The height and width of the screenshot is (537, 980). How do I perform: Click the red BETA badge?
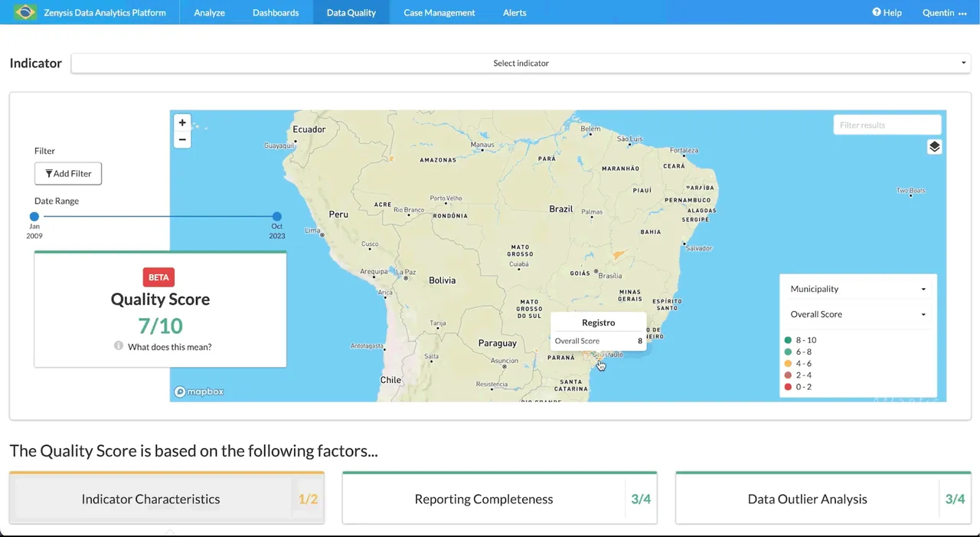(x=158, y=277)
